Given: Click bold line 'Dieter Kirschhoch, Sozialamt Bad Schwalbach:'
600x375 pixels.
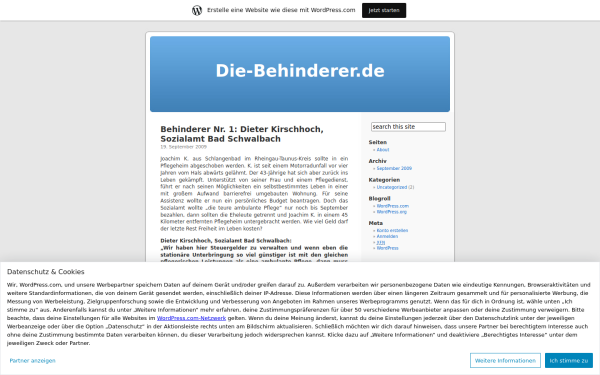Looking at the screenshot, I should pos(226,241).
